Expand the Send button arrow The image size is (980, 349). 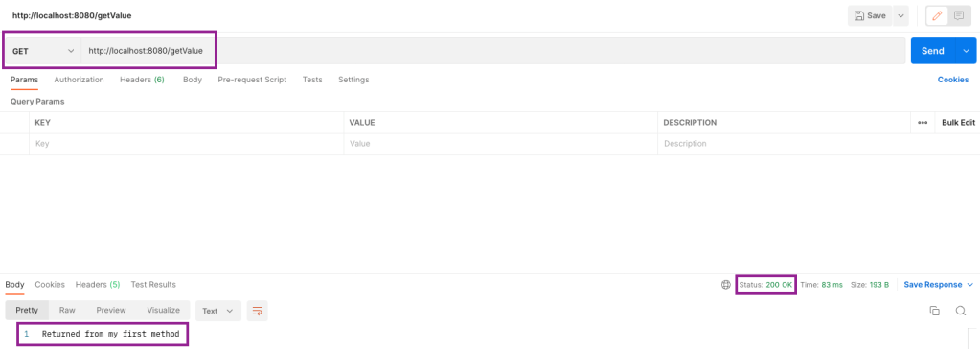point(966,51)
